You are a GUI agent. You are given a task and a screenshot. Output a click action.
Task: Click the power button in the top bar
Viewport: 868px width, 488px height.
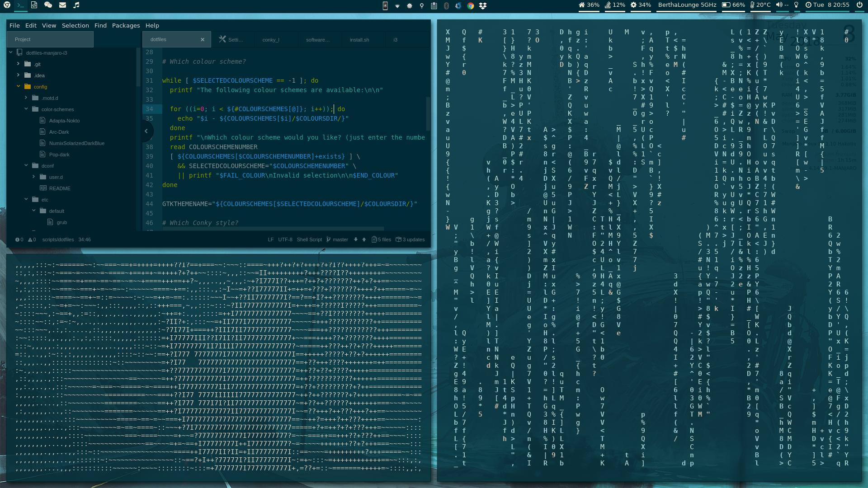coord(859,5)
